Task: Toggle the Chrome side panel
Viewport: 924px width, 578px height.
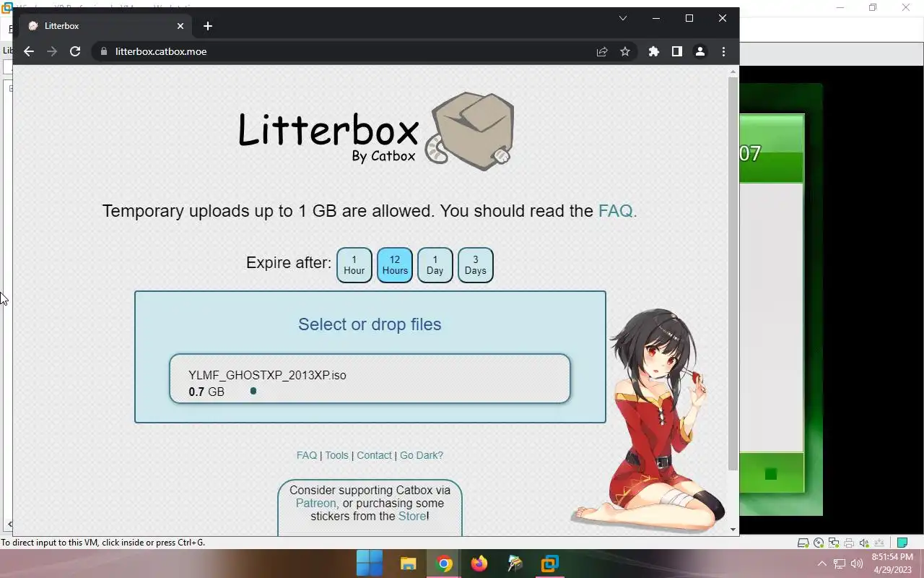Action: tap(677, 51)
